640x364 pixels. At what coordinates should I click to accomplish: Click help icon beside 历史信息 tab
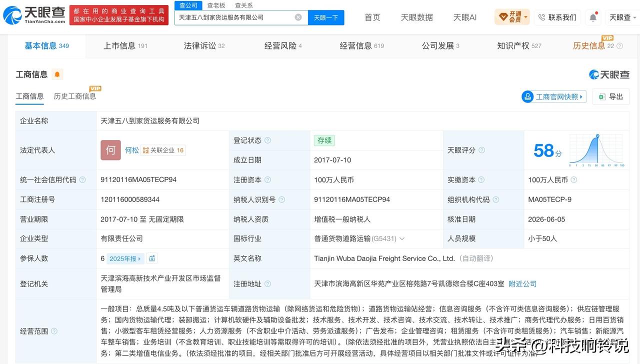tap(620, 46)
